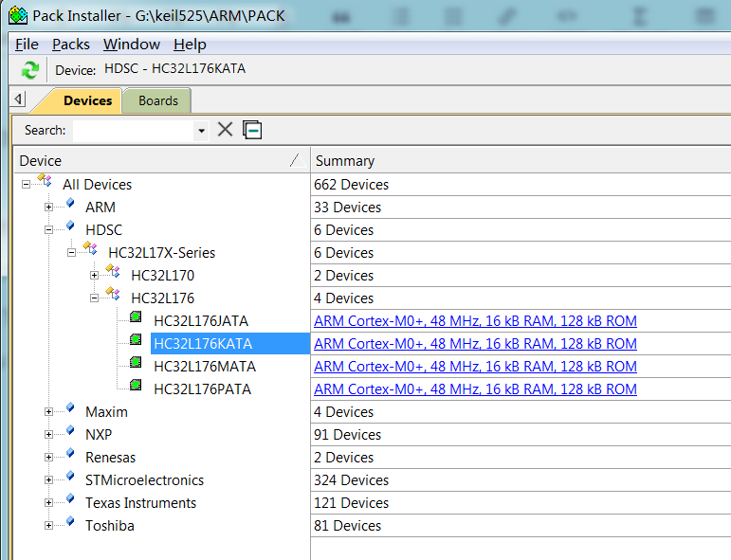This screenshot has height=560, width=731.
Task: Open HC32L176PATA summary link
Action: click(475, 389)
